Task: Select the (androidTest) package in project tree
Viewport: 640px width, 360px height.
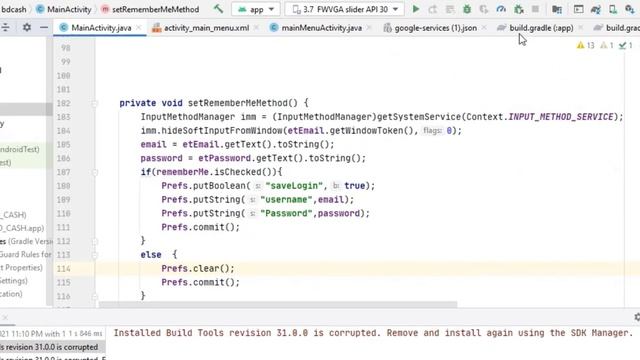Action: pos(20,149)
